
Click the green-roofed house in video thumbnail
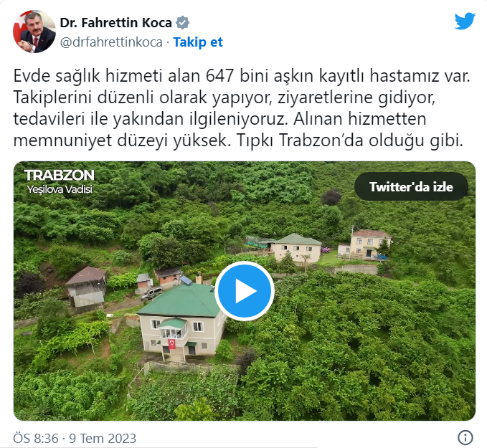(181, 320)
